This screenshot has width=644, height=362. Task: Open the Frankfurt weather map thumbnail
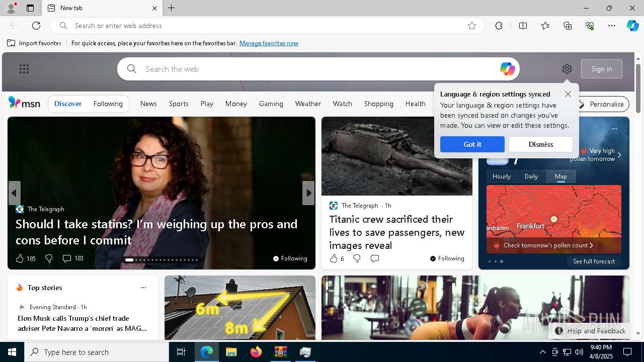tap(554, 219)
